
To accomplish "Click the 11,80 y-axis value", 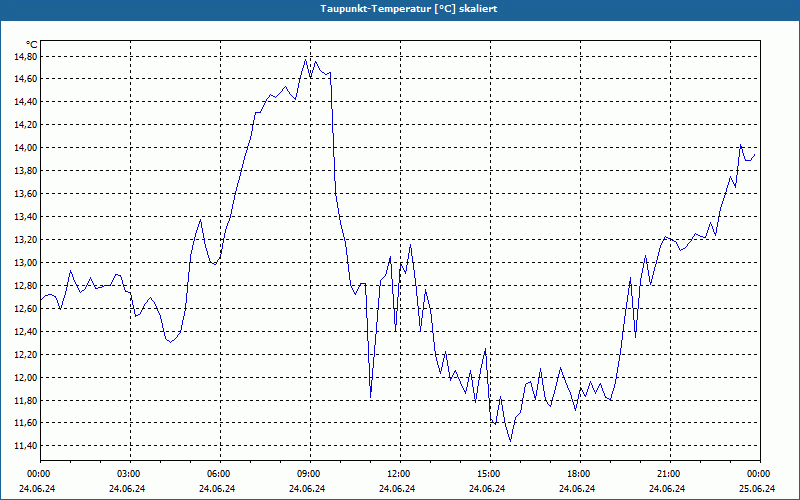I will click(x=25, y=401).
